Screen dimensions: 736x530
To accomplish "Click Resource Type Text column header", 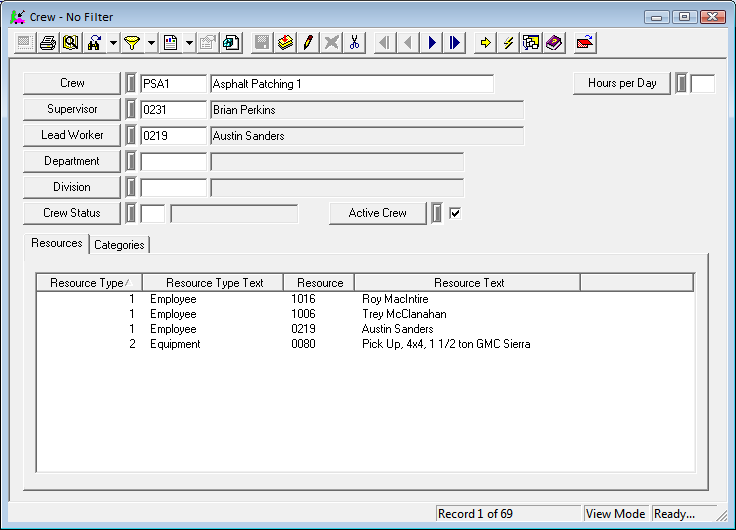I will point(213,283).
